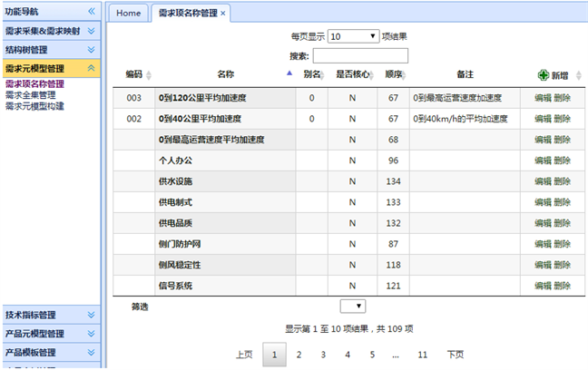Click 编辑 for 0到120公里平均加速度 row

tap(543, 98)
